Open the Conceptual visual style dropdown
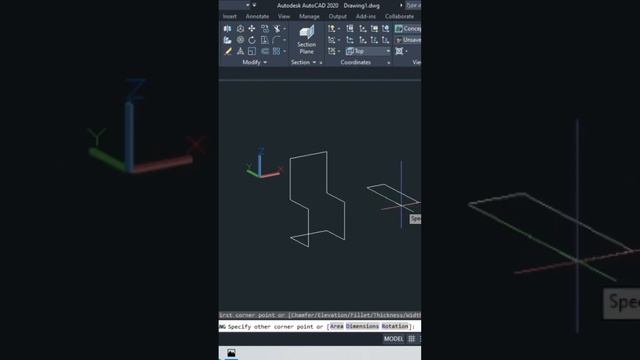The width and height of the screenshot is (640, 360). click(x=408, y=29)
